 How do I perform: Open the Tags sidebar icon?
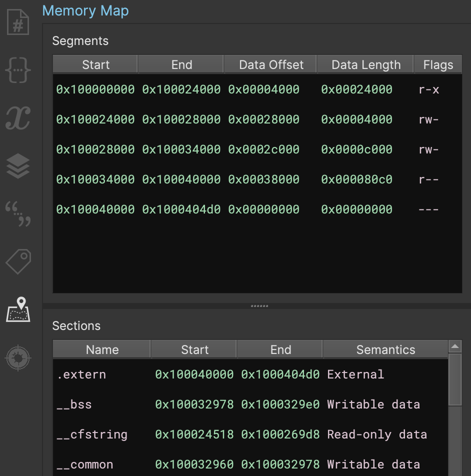tap(18, 261)
